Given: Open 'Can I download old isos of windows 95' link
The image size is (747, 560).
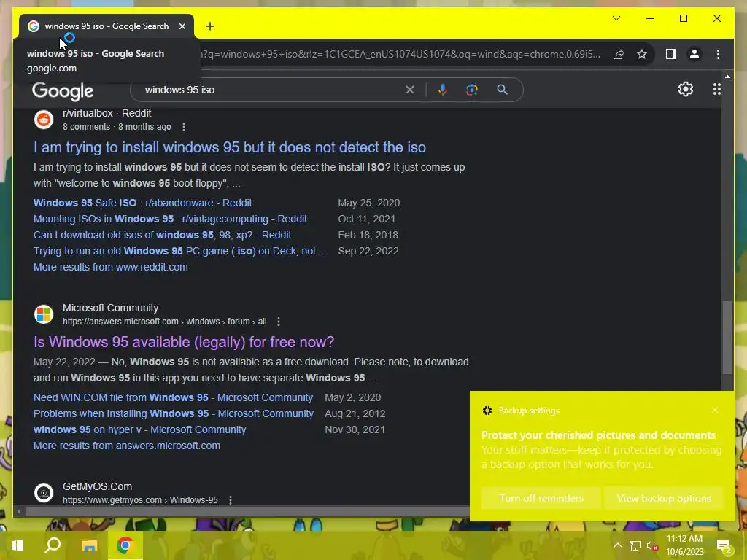Looking at the screenshot, I should coord(162,235).
